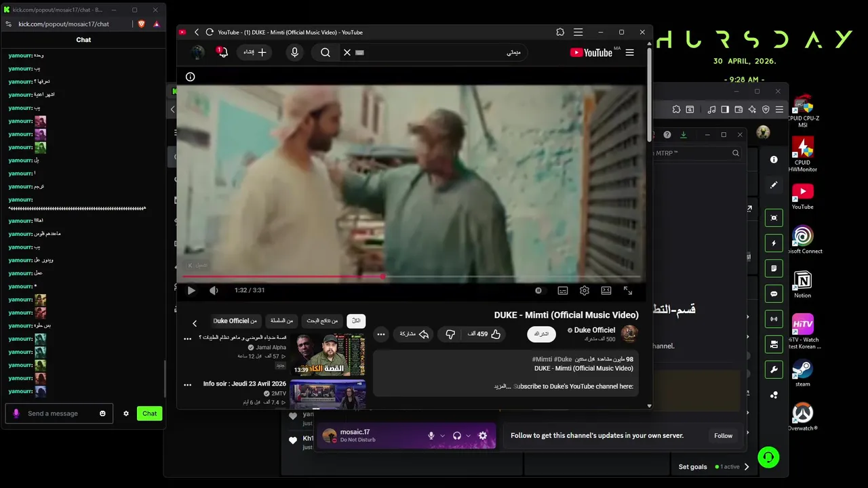
Task: Open options for Jamal Alpha video
Action: (188, 338)
